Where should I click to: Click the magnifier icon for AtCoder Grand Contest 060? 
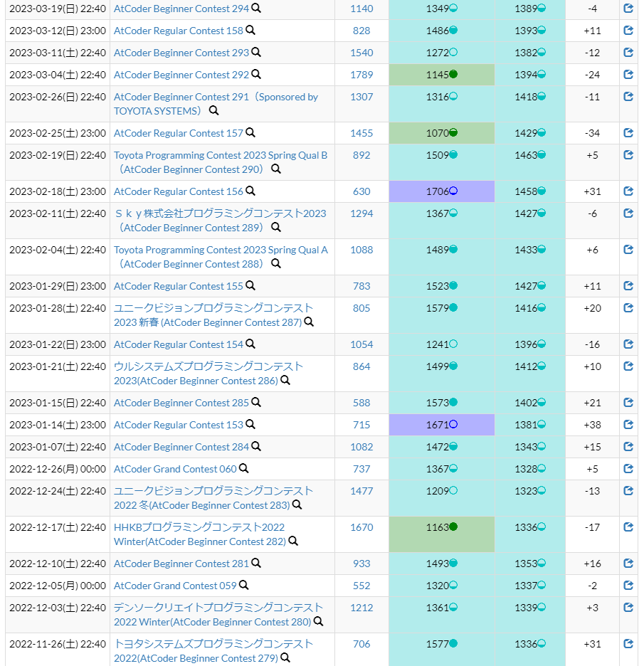point(242,467)
